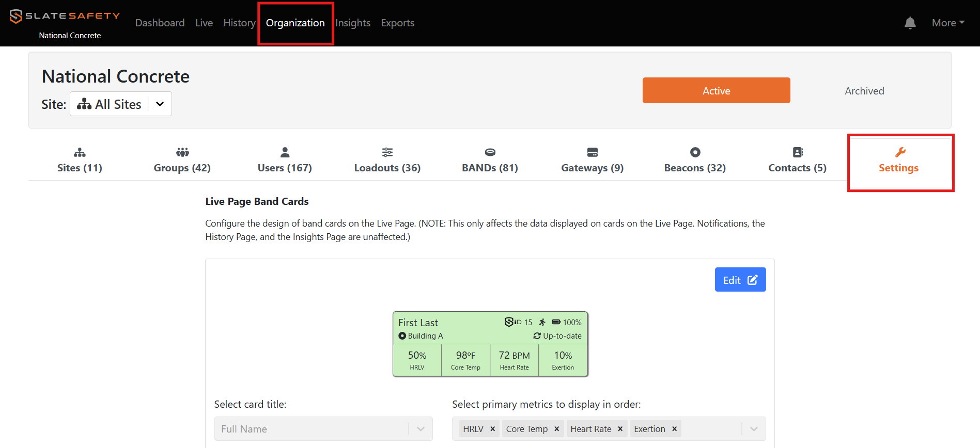
Task: Switch to Gateways (9) tab
Action: pos(593,160)
